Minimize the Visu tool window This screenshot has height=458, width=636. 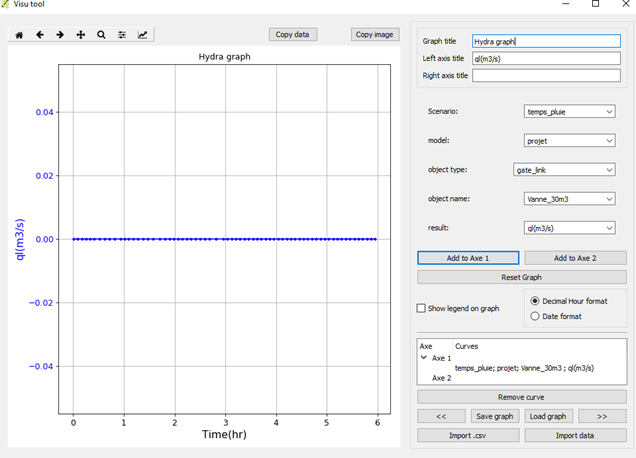click(x=566, y=4)
